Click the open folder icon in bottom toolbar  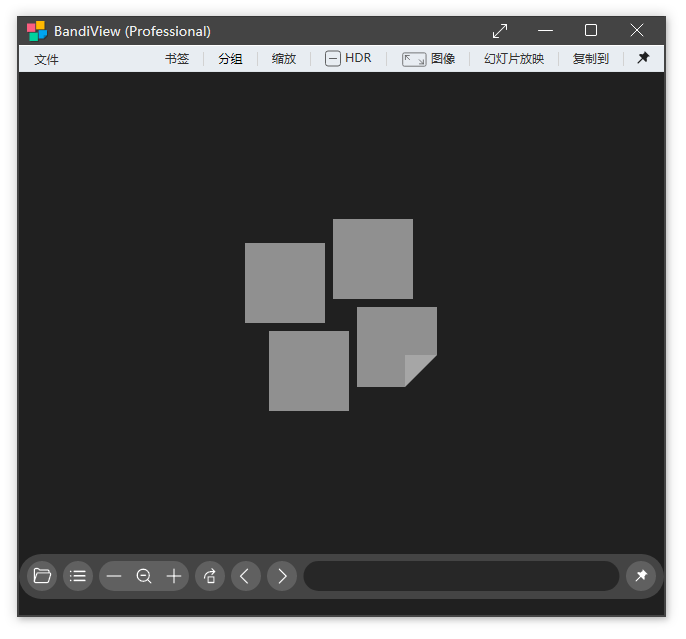[42, 576]
